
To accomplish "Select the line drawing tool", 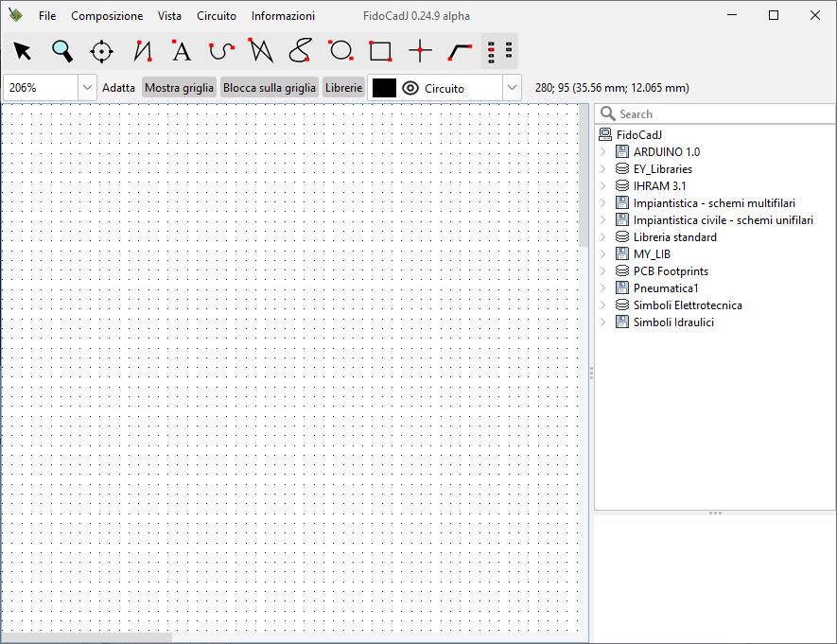I will 142,51.
